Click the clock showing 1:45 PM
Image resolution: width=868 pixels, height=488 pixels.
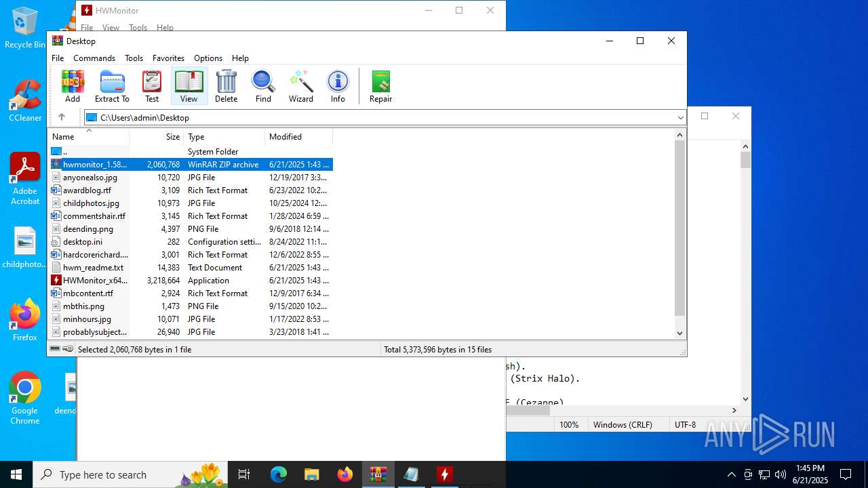tap(810, 474)
